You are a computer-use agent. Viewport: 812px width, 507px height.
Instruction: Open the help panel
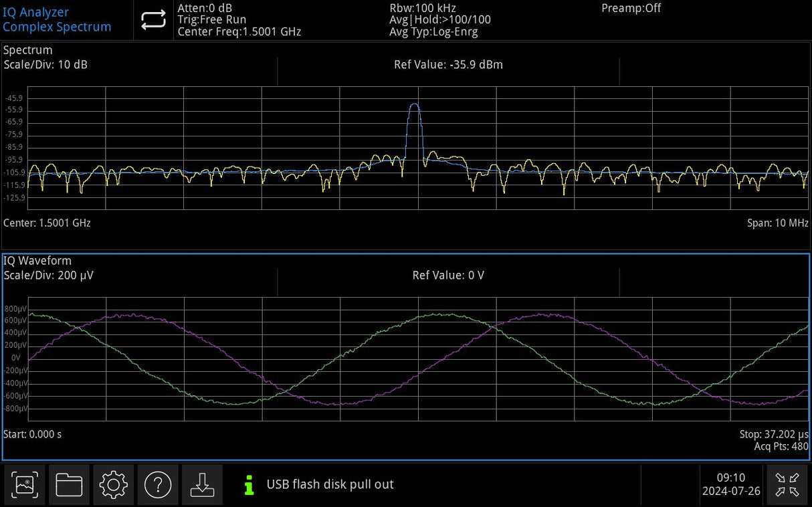(158, 485)
